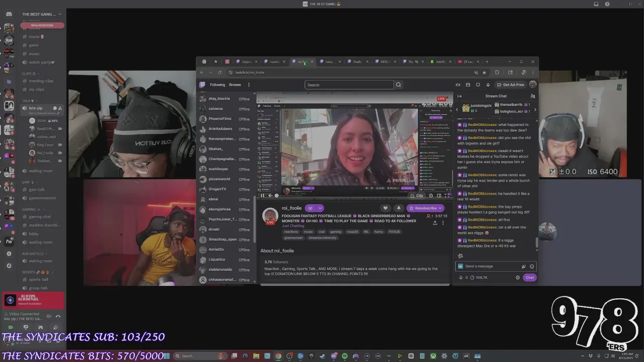The width and height of the screenshot is (644, 362).
Task: Open the Just Chatting category link
Action: 292,226
